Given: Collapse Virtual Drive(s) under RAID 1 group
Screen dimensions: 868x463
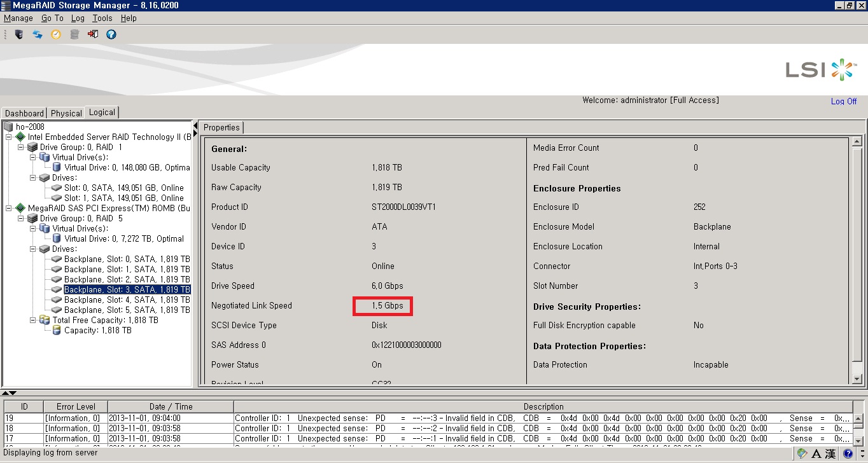Looking at the screenshot, I should pos(33,157).
